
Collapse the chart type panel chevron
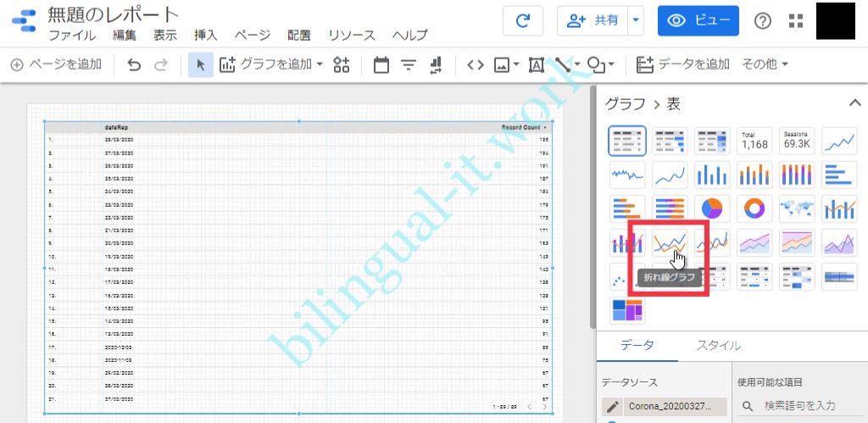pyautogui.click(x=854, y=103)
